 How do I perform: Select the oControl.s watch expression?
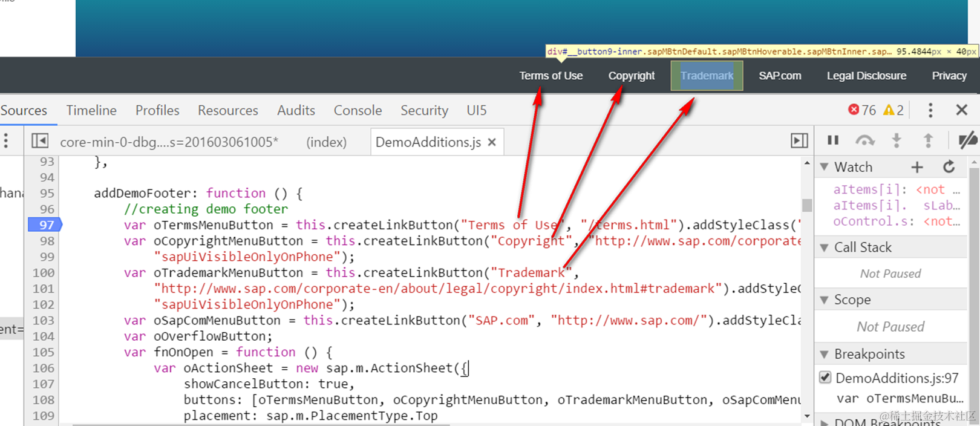coord(897,221)
